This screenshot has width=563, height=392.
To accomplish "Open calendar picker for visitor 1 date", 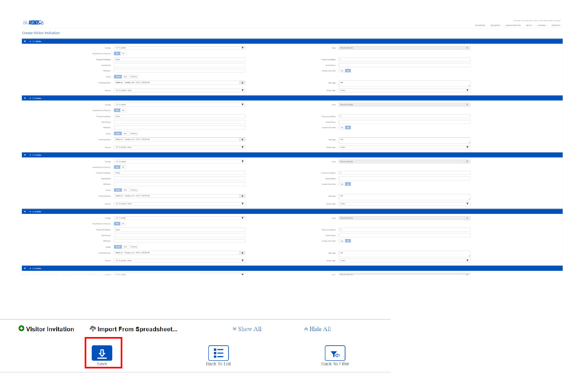I will click(x=242, y=83).
